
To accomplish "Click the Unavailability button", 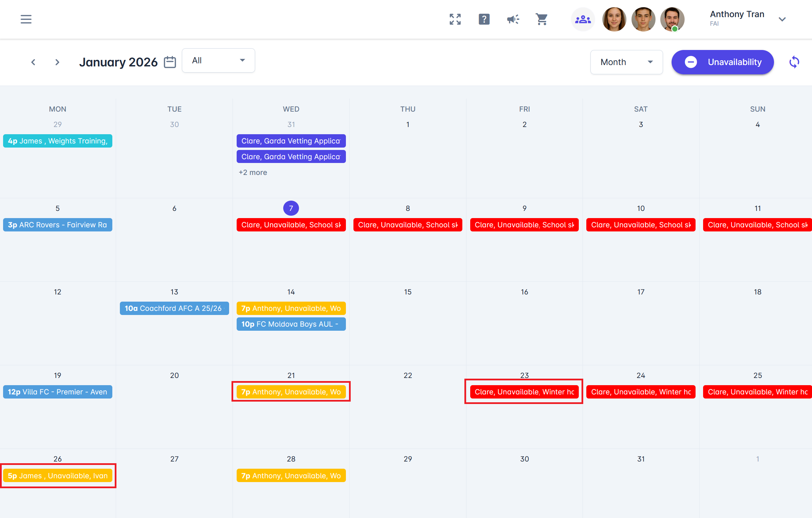I will (722, 62).
